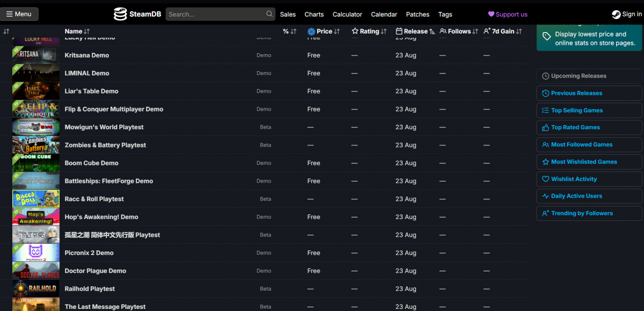Open Boom Cube Demo game link
This screenshot has width=644, height=311.
(x=92, y=163)
